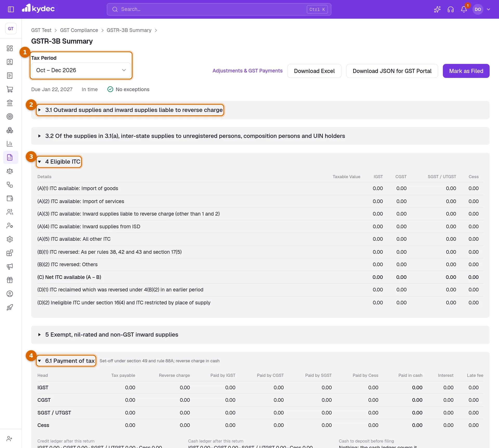
Task: Open the notifications bell
Action: pyautogui.click(x=464, y=9)
